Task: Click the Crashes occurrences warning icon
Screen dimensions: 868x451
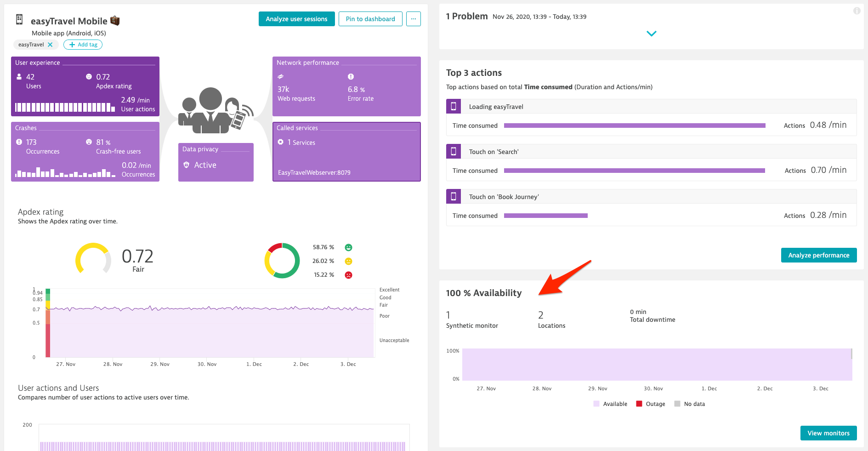Action: (19, 142)
